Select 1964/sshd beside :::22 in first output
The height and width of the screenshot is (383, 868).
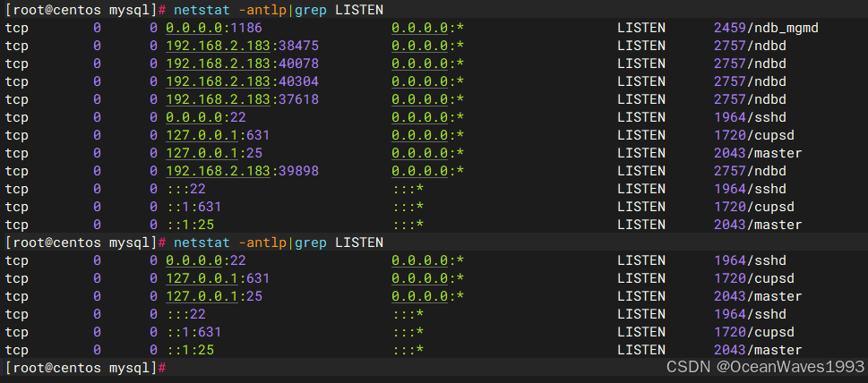[x=750, y=189]
